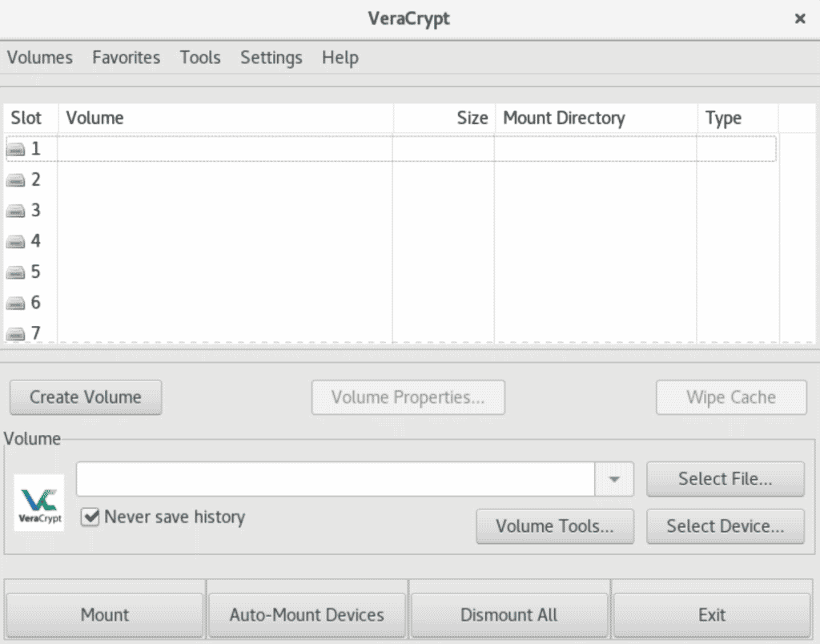
Task: Click the VeraCrypt logo icon
Action: pos(38,503)
